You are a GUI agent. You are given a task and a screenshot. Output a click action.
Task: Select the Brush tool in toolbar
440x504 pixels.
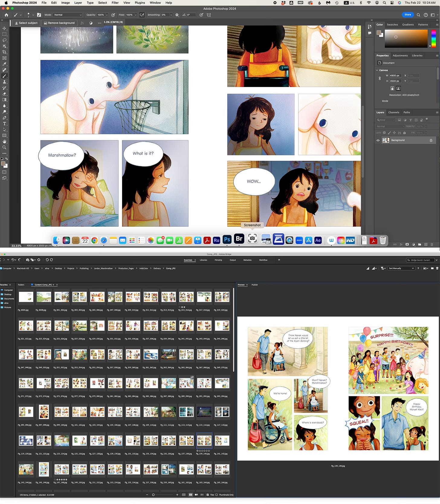click(4, 76)
